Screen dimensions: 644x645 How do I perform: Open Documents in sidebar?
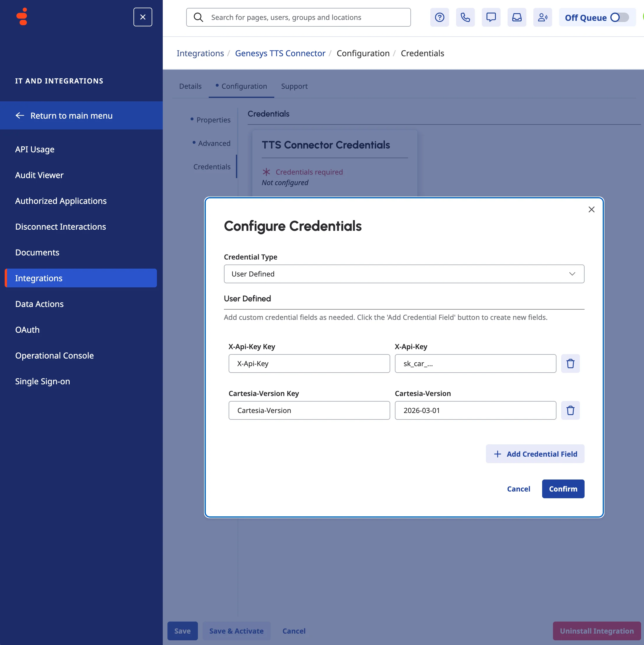click(37, 252)
